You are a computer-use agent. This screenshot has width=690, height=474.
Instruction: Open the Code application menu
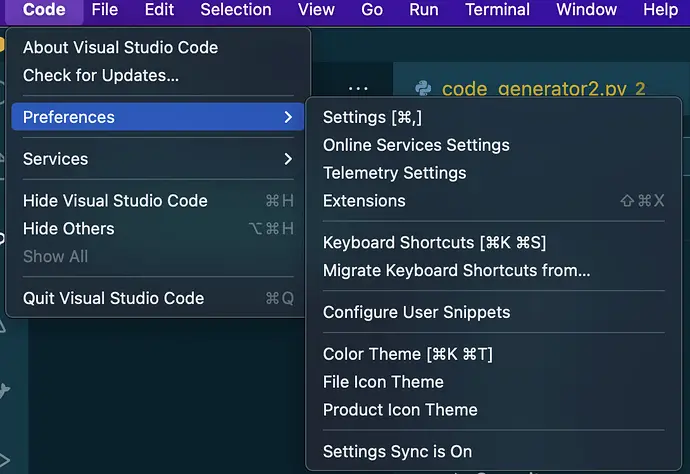44,10
